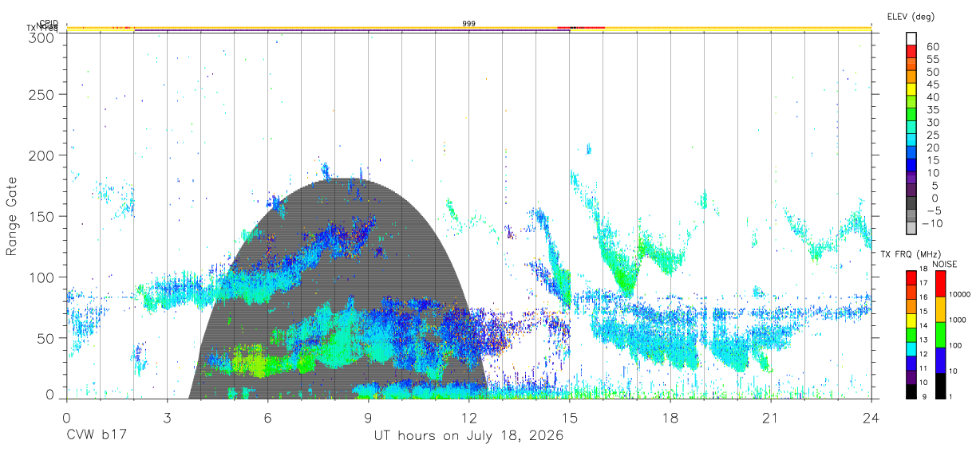980x452 pixels.
Task: Click the "35" value on the ELEV scale
Action: 933,110
